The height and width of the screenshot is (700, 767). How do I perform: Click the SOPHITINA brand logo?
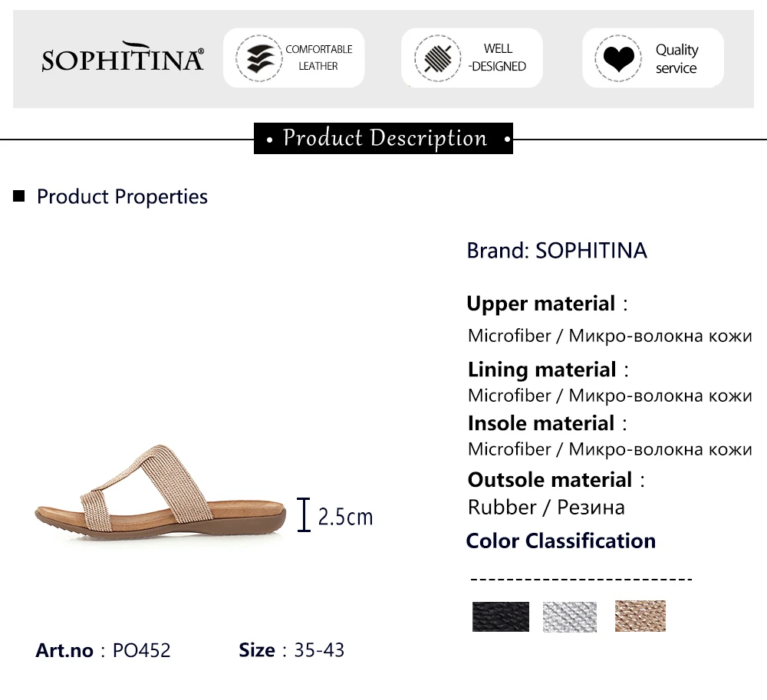123,58
